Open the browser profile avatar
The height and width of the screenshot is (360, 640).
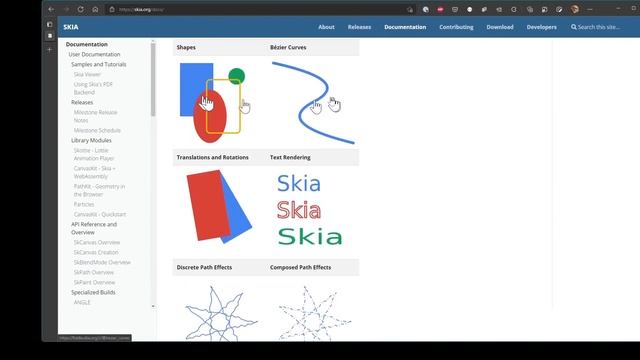coord(575,9)
